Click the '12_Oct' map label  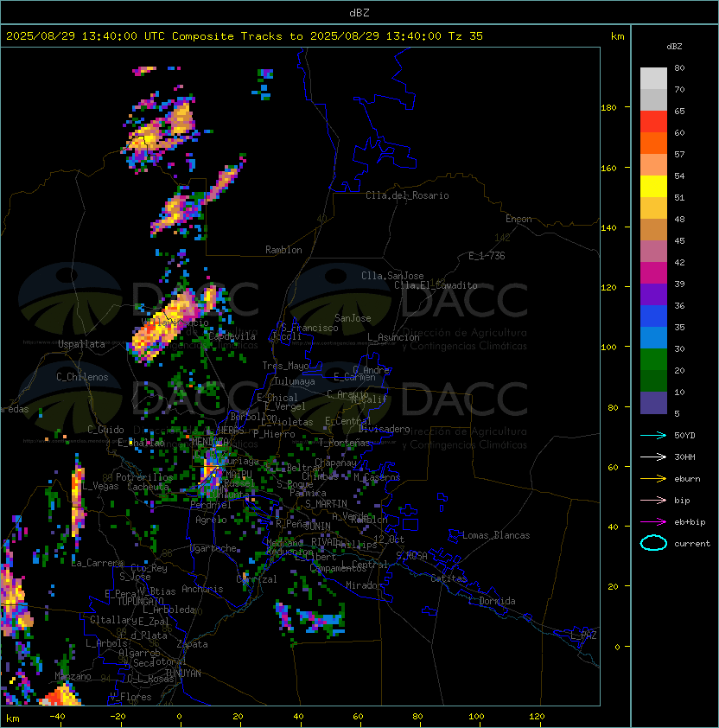point(389,540)
